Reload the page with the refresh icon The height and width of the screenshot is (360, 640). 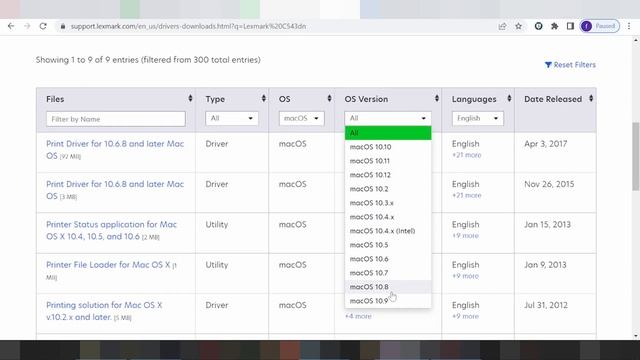point(43,26)
